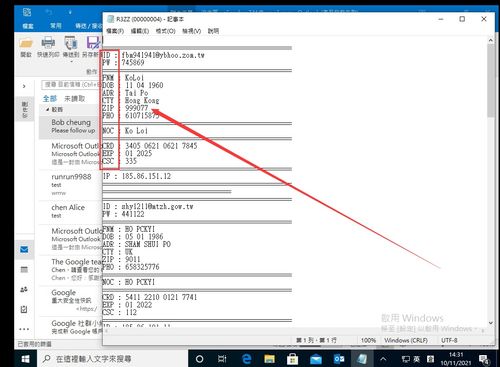Screen dimensions: 500x367
Task: Open the runrun9988 test message
Action: tap(71, 184)
